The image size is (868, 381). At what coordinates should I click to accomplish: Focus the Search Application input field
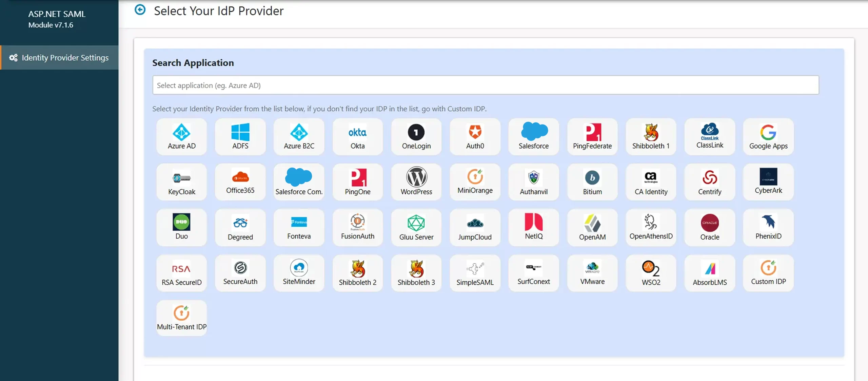coord(486,85)
